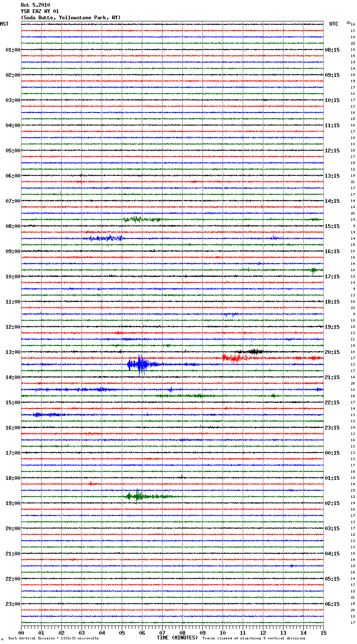Select the "17:00" MST time label

(13, 453)
